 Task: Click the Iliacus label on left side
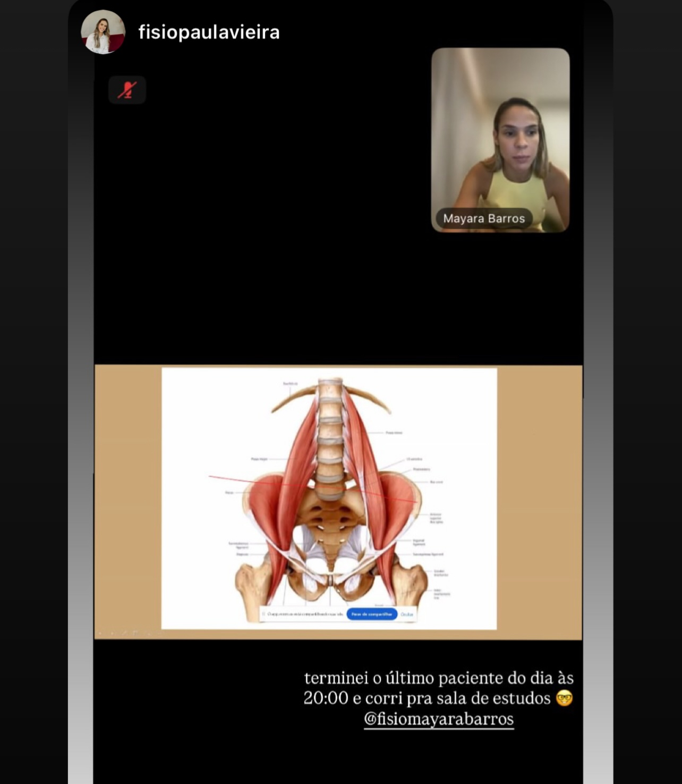coord(229,493)
